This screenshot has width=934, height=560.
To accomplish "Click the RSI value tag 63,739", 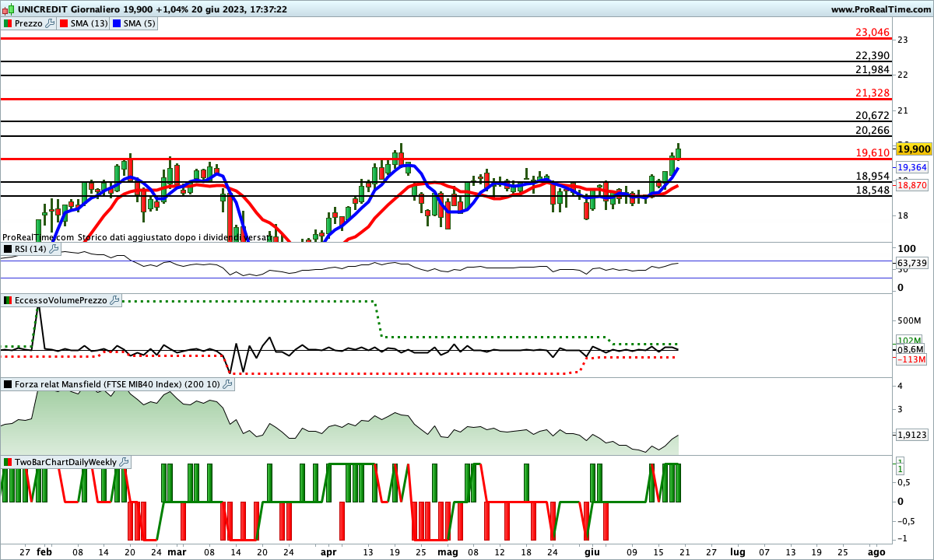I will tap(912, 263).
